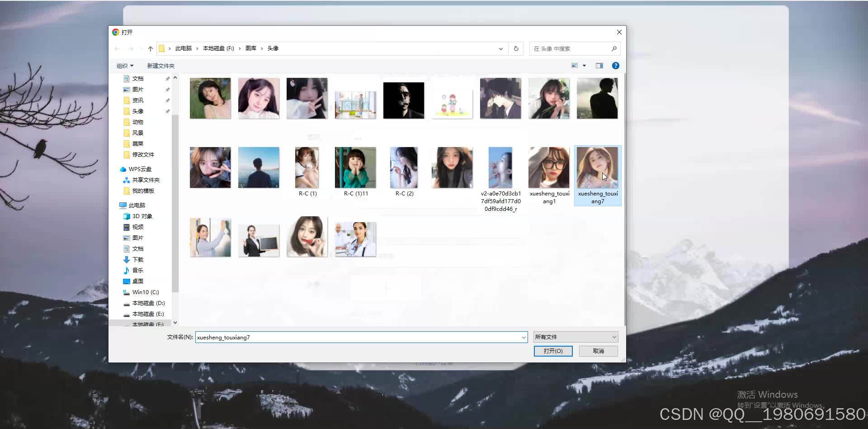Toggle the preview pane icon
Viewport: 868px width, 429px height.
point(599,66)
